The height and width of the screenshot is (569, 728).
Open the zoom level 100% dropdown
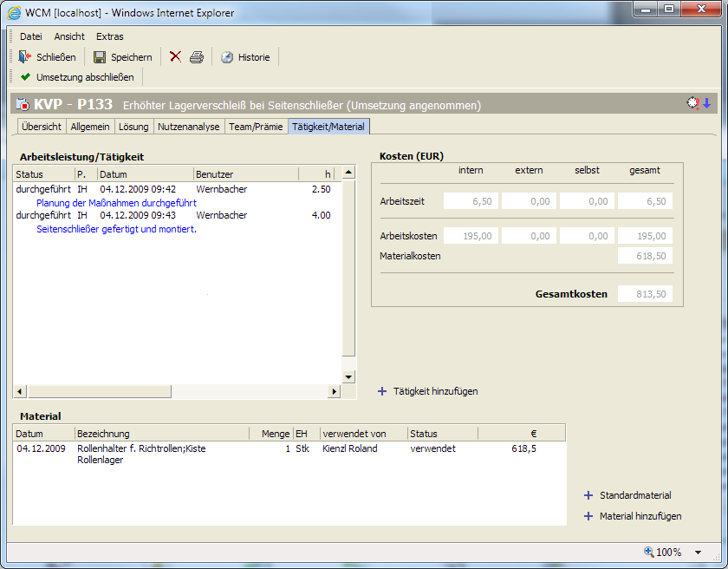699,552
